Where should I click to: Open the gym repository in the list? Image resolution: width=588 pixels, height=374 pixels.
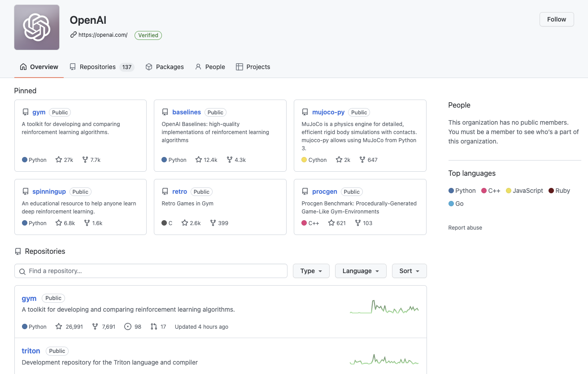point(29,298)
